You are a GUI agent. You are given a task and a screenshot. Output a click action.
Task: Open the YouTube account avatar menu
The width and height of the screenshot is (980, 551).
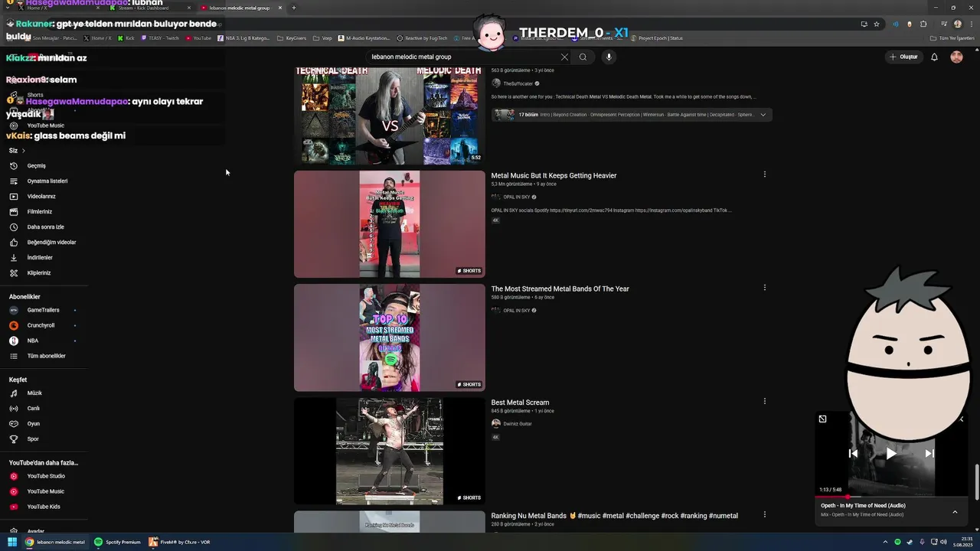click(956, 57)
